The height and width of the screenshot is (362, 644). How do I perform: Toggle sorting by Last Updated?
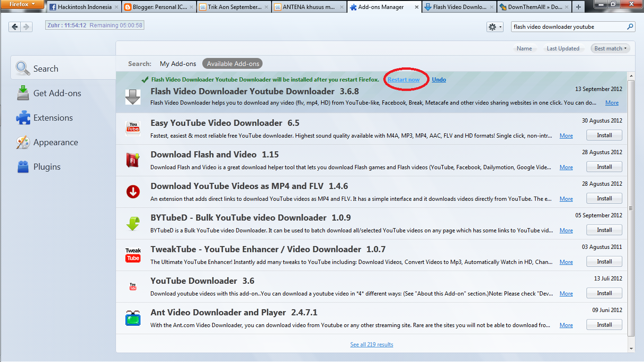click(563, 48)
